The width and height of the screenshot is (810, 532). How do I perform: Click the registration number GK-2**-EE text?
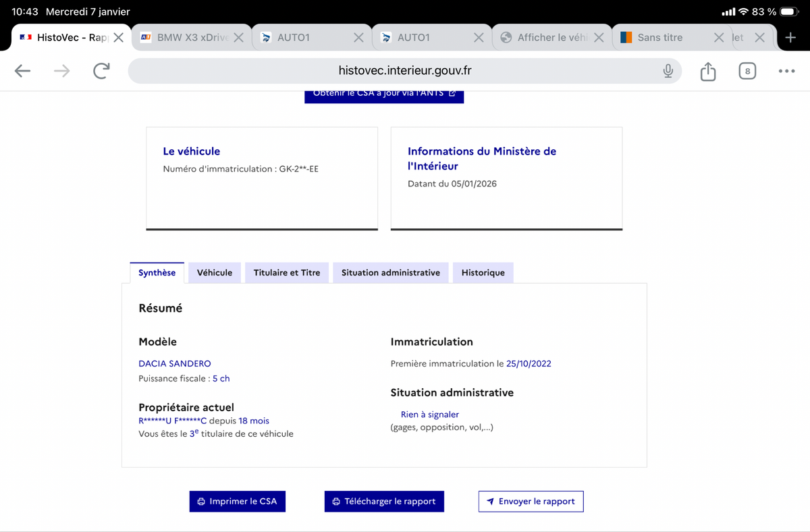[299, 169]
